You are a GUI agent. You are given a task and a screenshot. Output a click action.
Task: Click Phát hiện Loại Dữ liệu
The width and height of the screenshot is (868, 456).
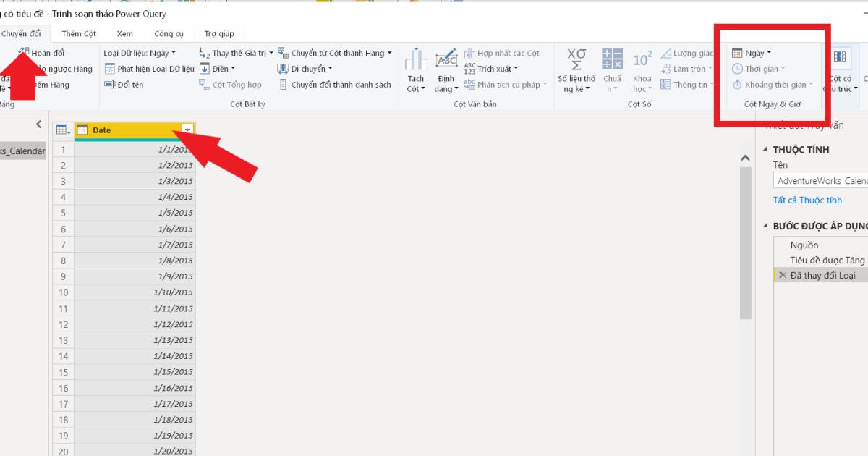(x=150, y=69)
